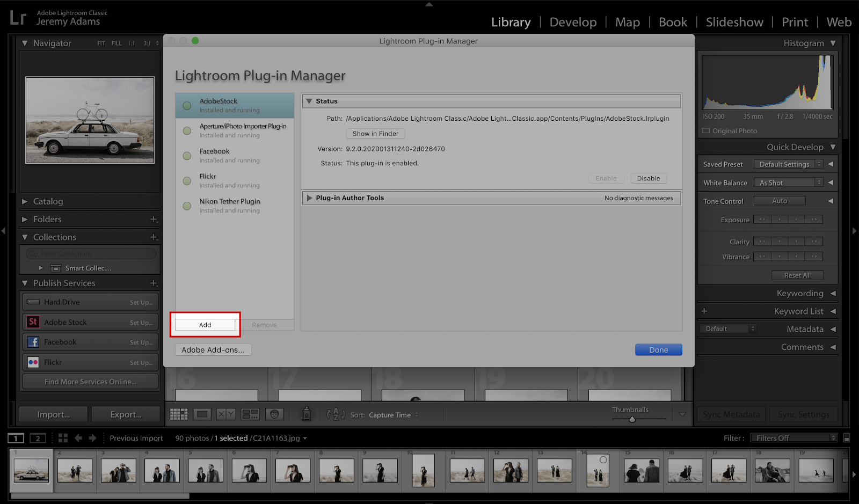Image resolution: width=859 pixels, height=504 pixels.
Task: Expand the Folders panel
Action: 25,219
